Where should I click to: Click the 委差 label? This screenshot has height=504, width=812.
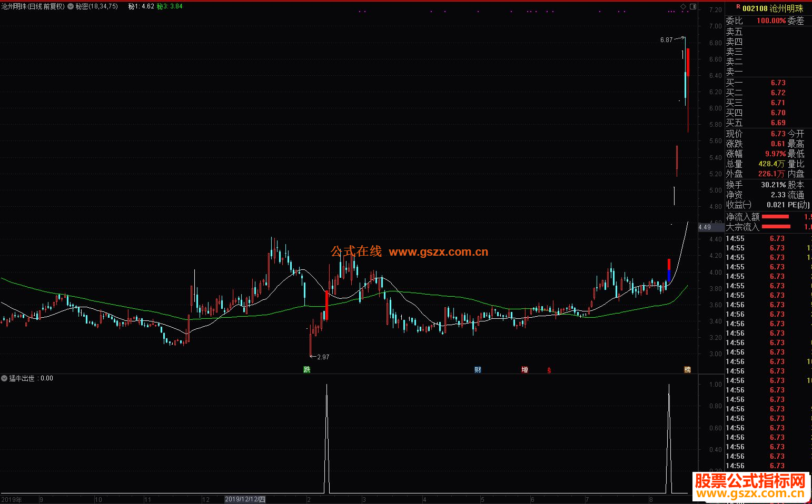pos(796,21)
